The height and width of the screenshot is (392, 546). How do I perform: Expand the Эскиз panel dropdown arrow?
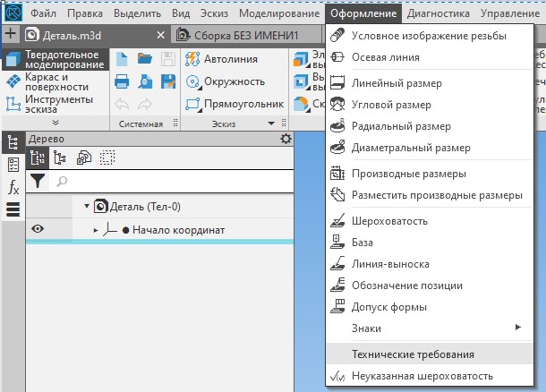[x=271, y=124]
